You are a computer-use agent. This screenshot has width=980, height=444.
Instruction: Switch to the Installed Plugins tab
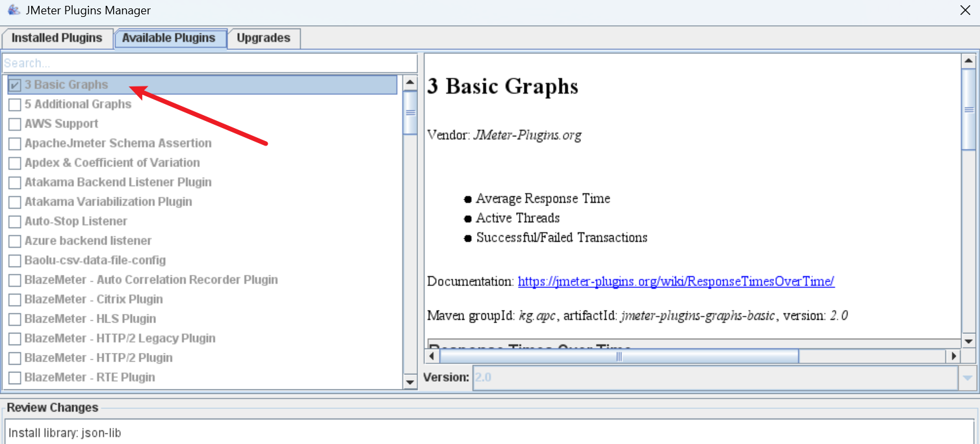click(x=57, y=38)
